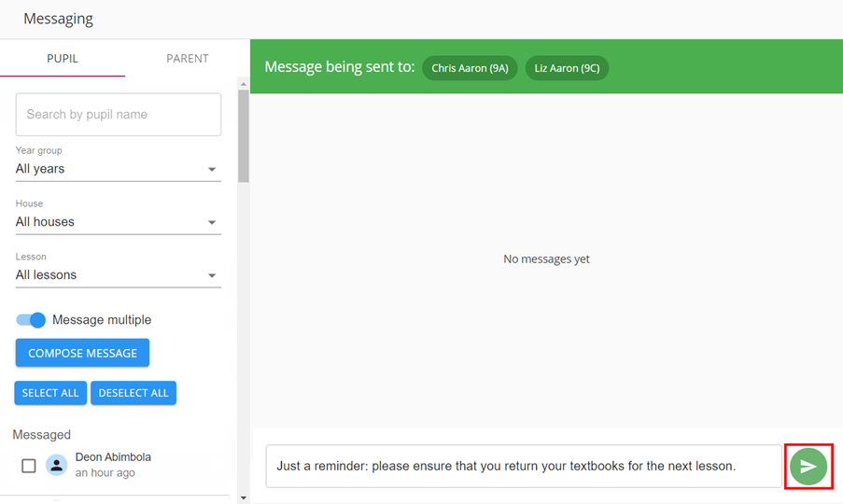
Task: Click the 'No messages yet' text
Action: tap(546, 259)
